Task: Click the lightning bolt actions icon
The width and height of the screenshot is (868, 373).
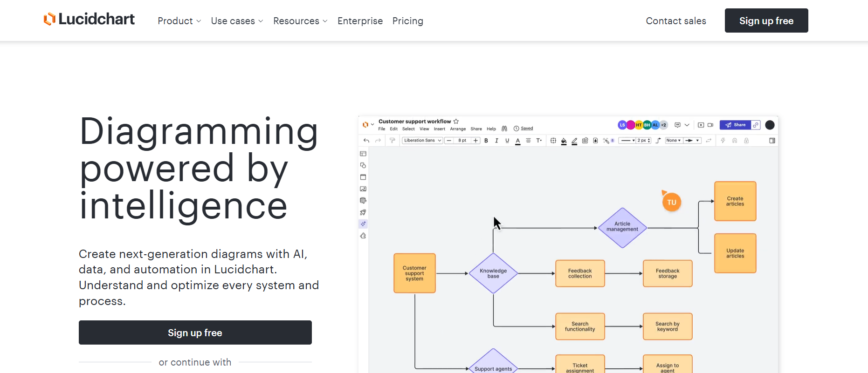Action: pyautogui.click(x=723, y=141)
